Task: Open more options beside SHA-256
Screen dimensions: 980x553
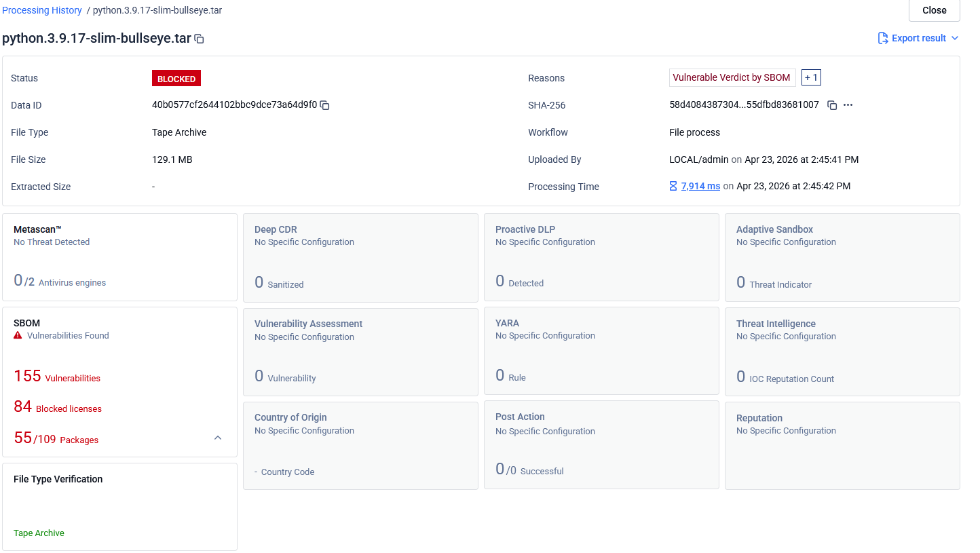Action: [848, 105]
